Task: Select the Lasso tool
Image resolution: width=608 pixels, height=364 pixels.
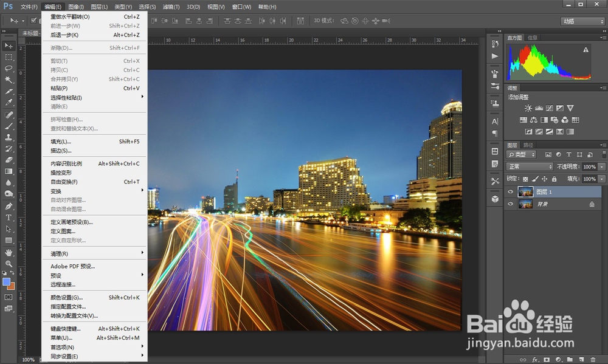Action: pyautogui.click(x=9, y=69)
